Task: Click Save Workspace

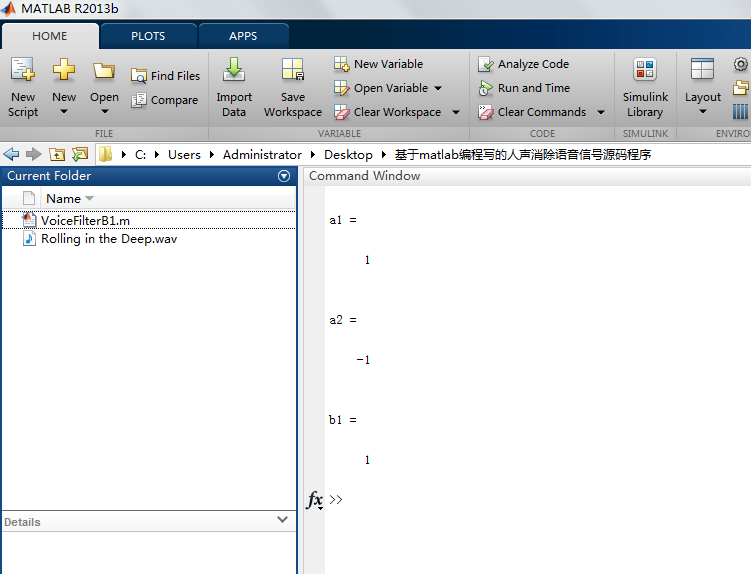Action: coord(293,88)
